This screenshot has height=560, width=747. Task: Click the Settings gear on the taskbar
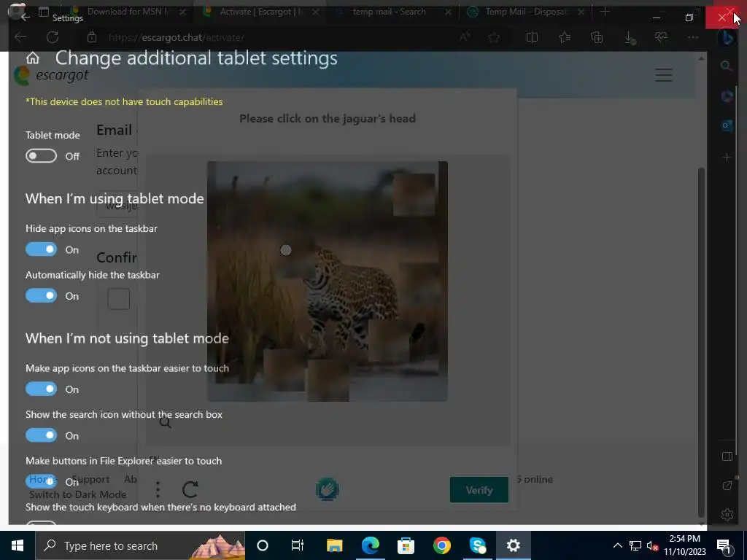click(513, 545)
